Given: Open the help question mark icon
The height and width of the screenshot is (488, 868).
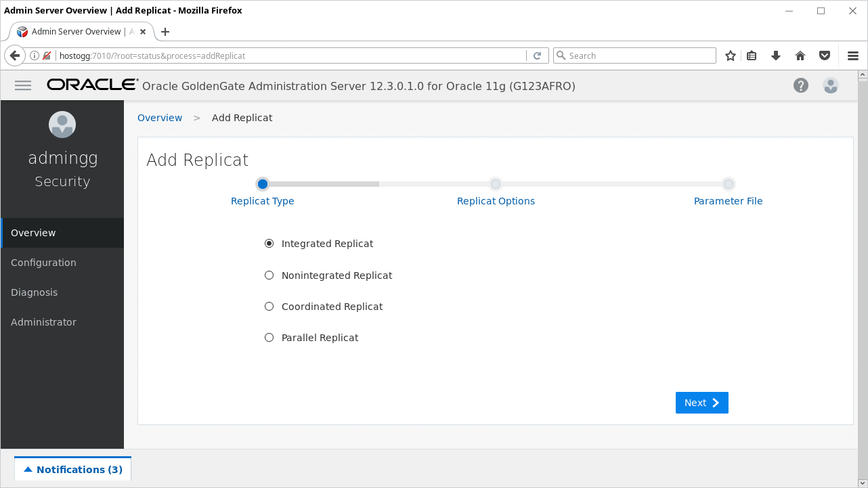Looking at the screenshot, I should [x=801, y=85].
